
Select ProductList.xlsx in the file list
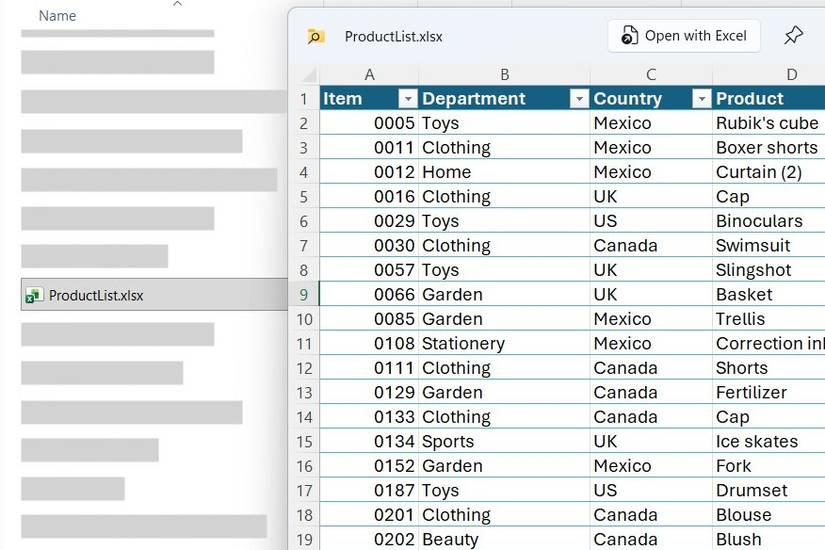154,295
